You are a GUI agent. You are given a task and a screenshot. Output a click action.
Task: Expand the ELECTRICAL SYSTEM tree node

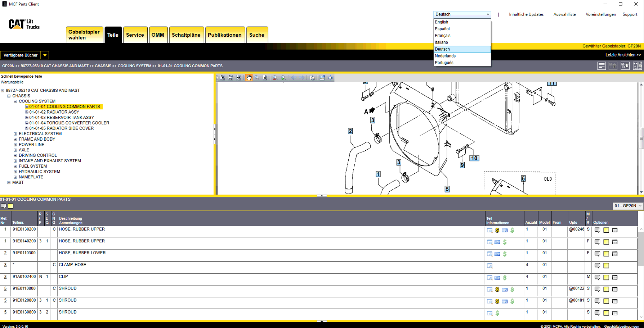[x=15, y=134]
